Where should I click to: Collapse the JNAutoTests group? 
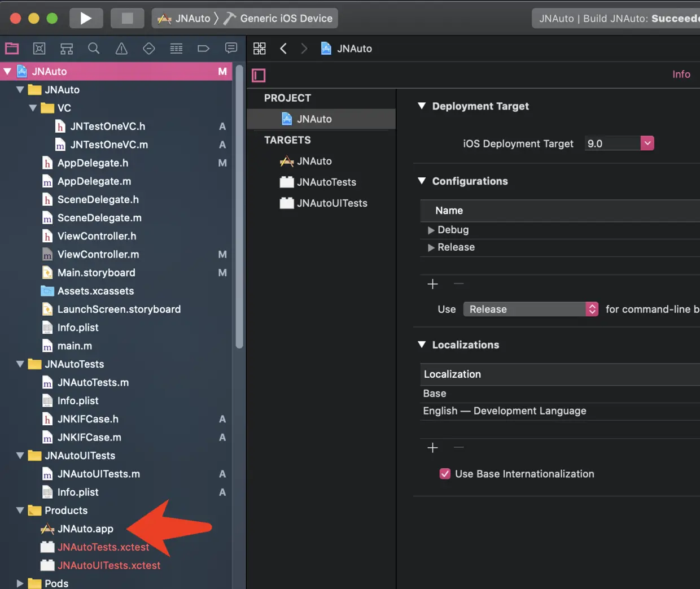click(x=20, y=364)
